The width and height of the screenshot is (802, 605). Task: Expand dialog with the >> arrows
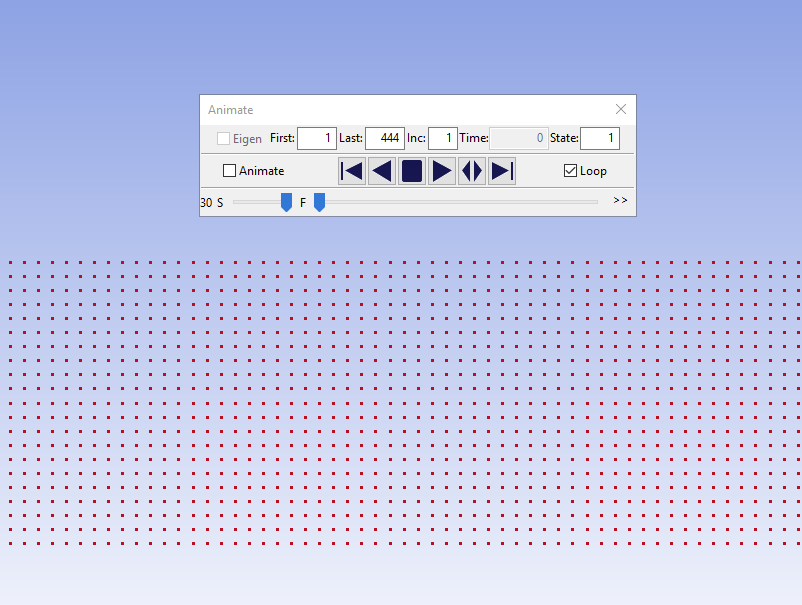[x=620, y=200]
